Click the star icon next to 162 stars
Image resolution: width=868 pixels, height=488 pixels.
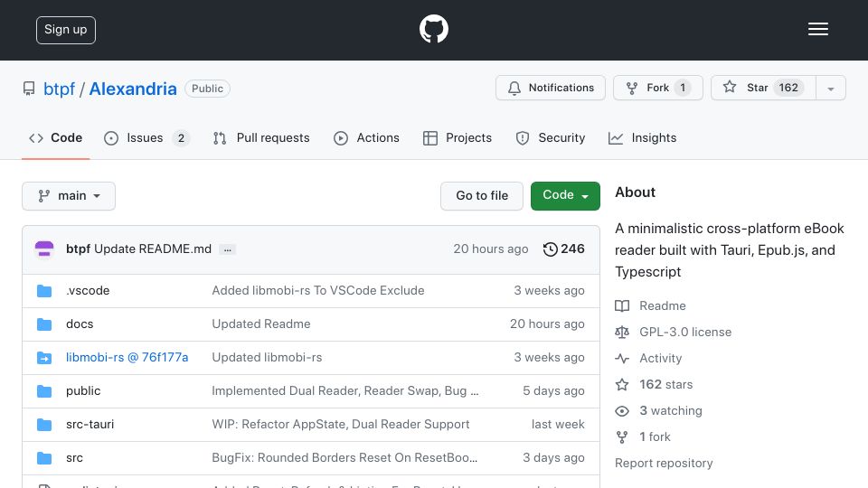622,385
